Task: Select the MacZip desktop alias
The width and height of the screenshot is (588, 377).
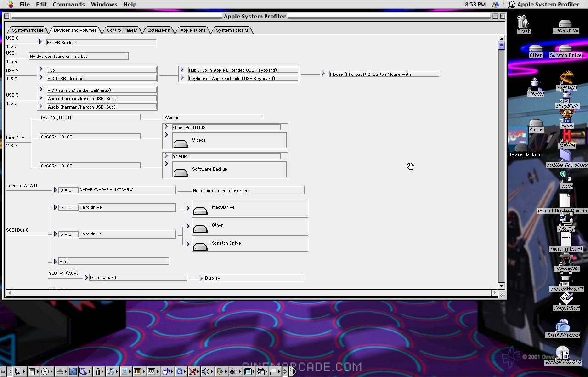Action: pos(566,220)
